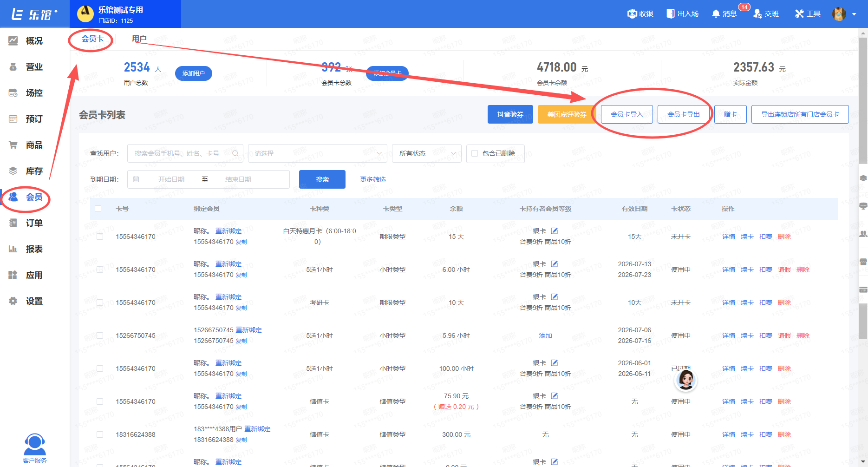The width and height of the screenshot is (868, 467).
Task: Open 会员 members in the sidebar
Action: click(x=34, y=197)
